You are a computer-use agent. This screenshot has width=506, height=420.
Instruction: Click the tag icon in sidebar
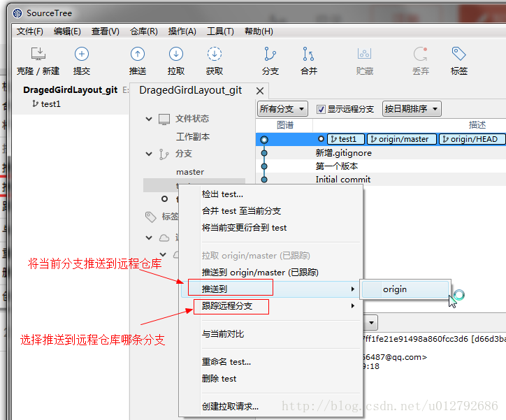tap(151, 217)
